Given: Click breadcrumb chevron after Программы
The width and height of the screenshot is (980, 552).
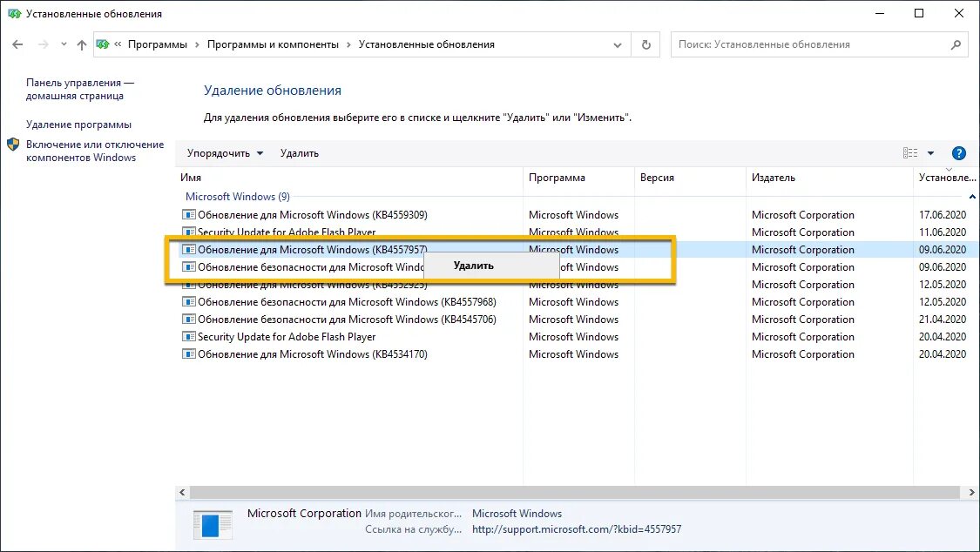Looking at the screenshot, I should (198, 45).
